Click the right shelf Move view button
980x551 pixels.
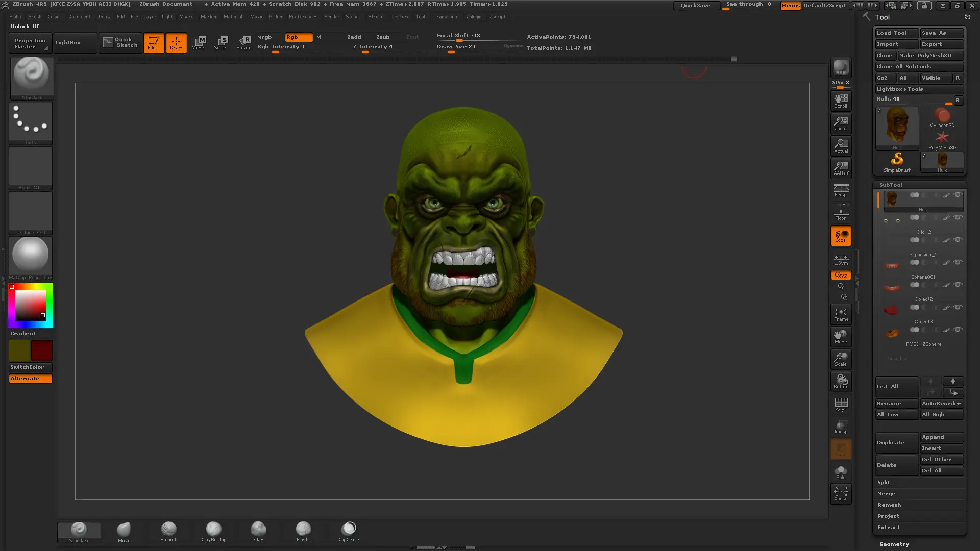[x=841, y=336]
